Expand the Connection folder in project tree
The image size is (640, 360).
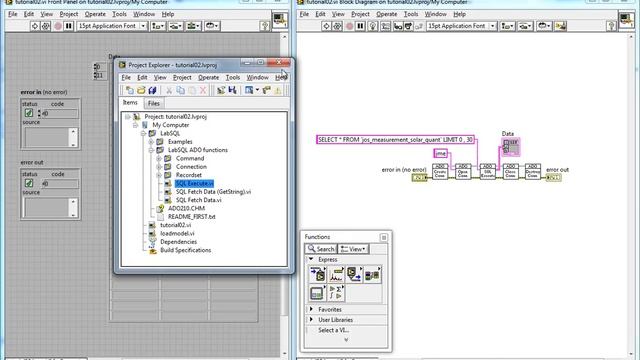[x=159, y=167]
